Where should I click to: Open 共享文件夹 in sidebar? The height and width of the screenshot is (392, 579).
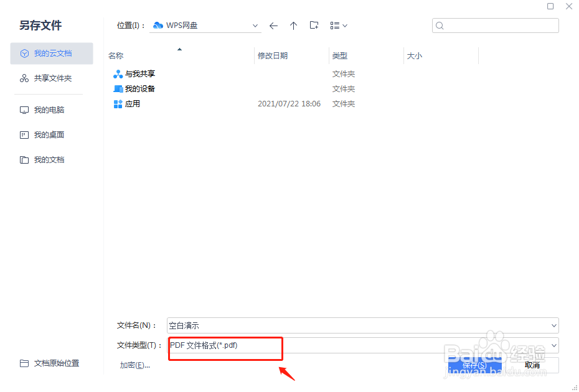[52, 78]
